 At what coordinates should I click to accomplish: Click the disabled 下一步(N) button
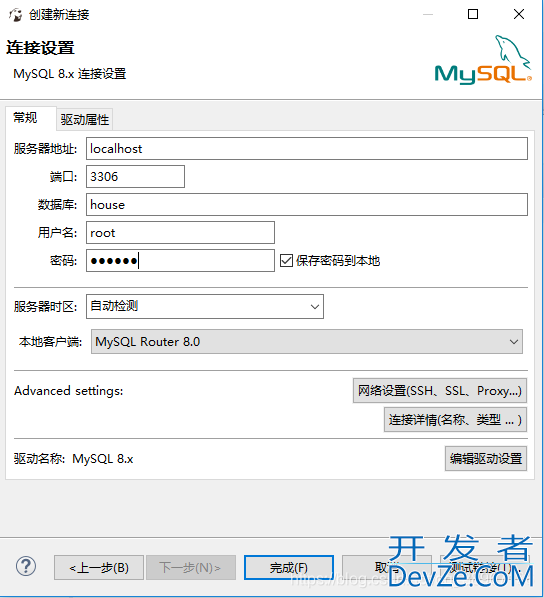point(191,567)
